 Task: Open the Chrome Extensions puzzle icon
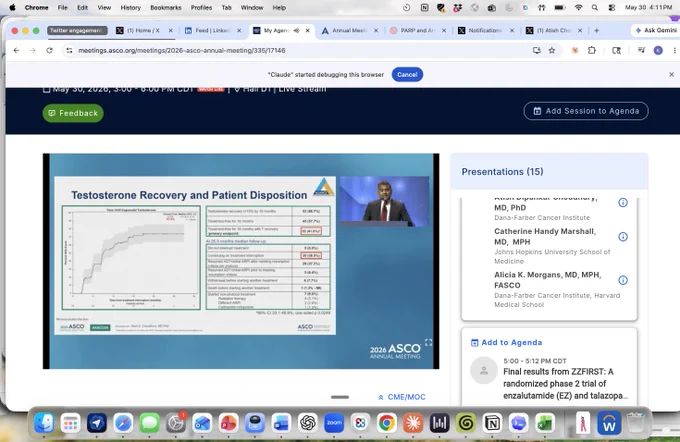[x=592, y=50]
